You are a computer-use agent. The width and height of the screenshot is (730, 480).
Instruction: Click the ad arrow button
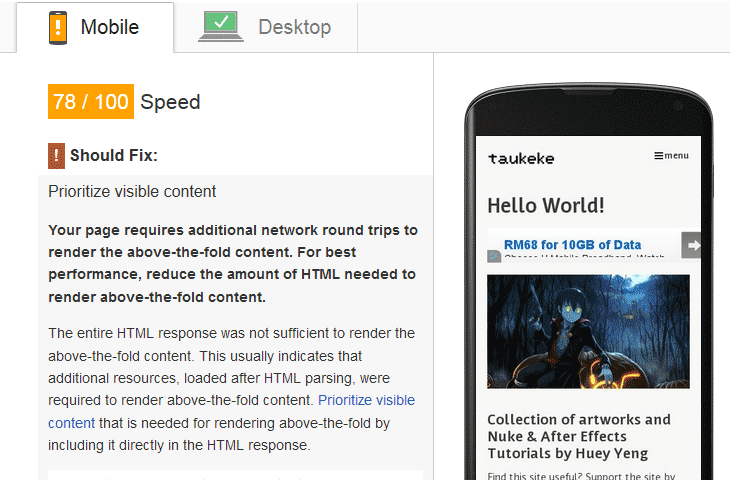tap(691, 245)
